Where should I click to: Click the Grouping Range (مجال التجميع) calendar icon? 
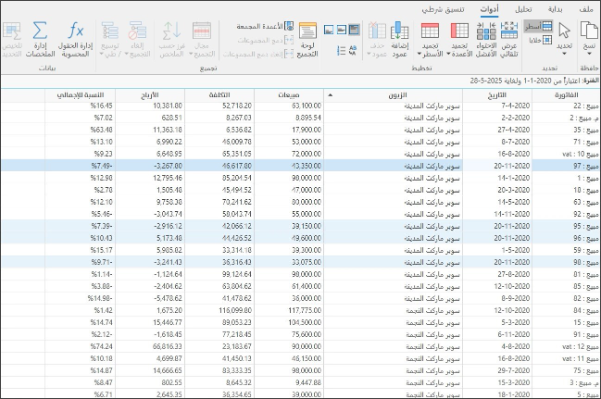(202, 31)
